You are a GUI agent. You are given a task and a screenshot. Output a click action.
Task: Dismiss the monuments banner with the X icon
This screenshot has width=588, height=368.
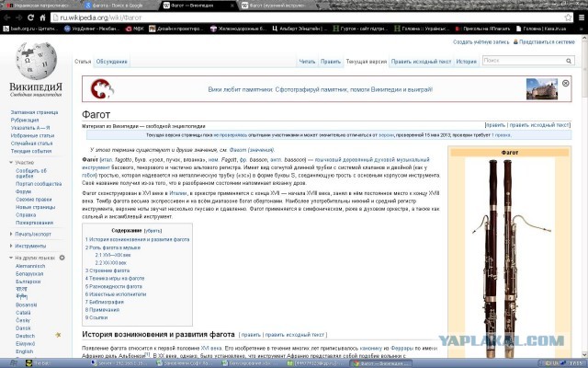pos(566,83)
